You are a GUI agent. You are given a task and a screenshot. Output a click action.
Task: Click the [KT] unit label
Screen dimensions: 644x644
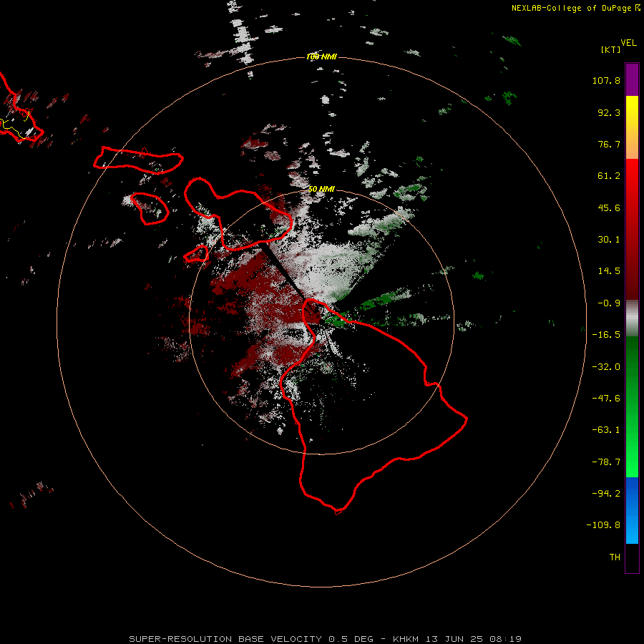[611, 49]
